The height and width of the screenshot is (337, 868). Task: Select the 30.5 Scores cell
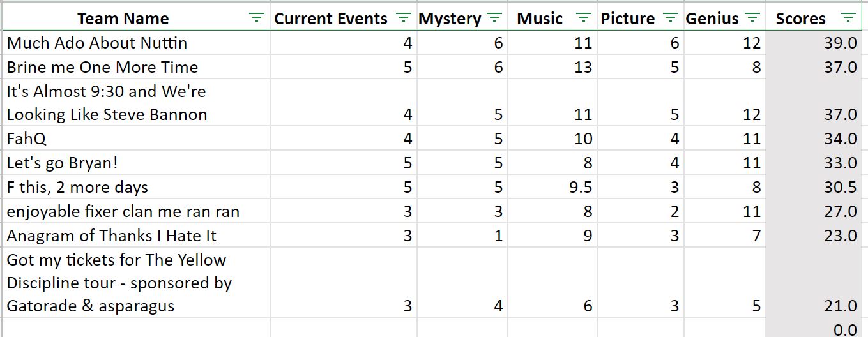coord(814,187)
